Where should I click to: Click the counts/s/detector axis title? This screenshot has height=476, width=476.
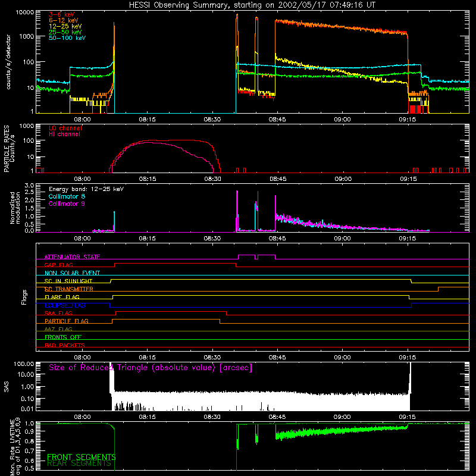8,62
